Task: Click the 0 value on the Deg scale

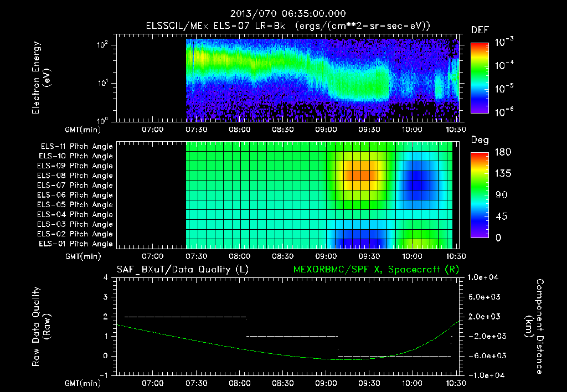Action: coord(498,238)
